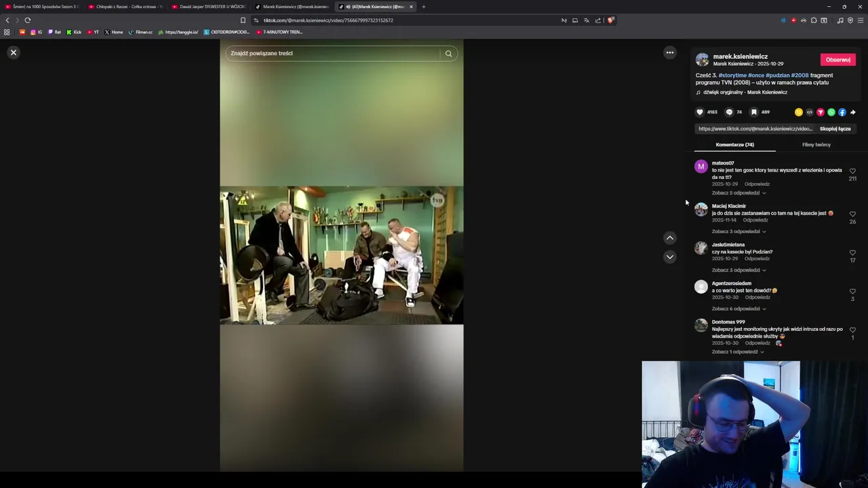868x488 pixels.
Task: Reload the page with refresh icon
Action: click(x=28, y=20)
